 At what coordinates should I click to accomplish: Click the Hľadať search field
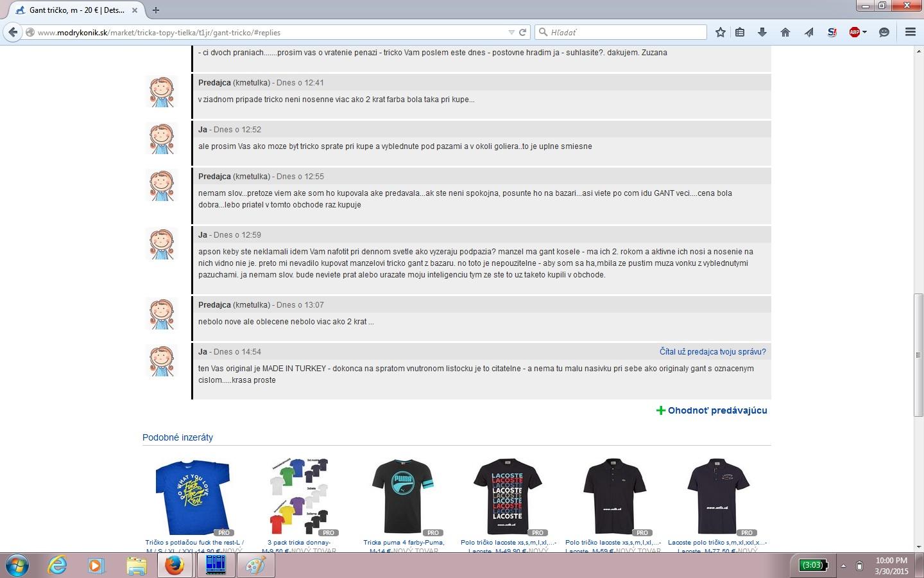pos(626,32)
